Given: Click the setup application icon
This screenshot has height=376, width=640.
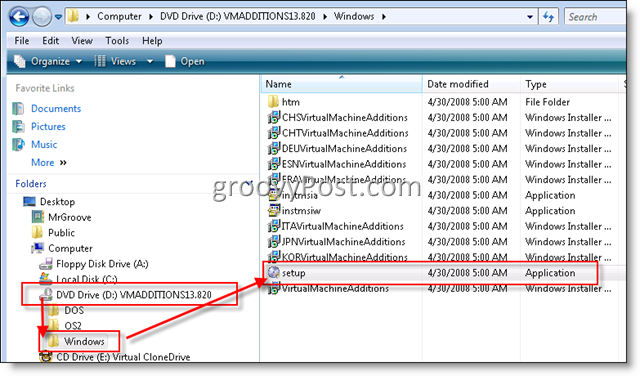Looking at the screenshot, I should [x=273, y=272].
